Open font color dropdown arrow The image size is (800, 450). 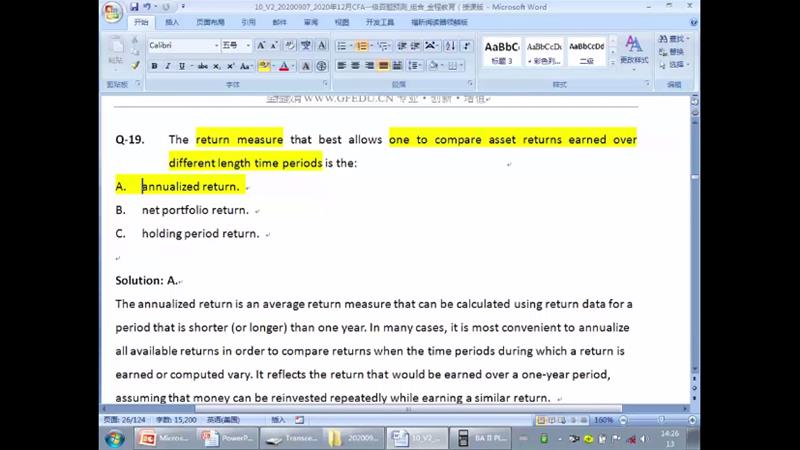(293, 66)
